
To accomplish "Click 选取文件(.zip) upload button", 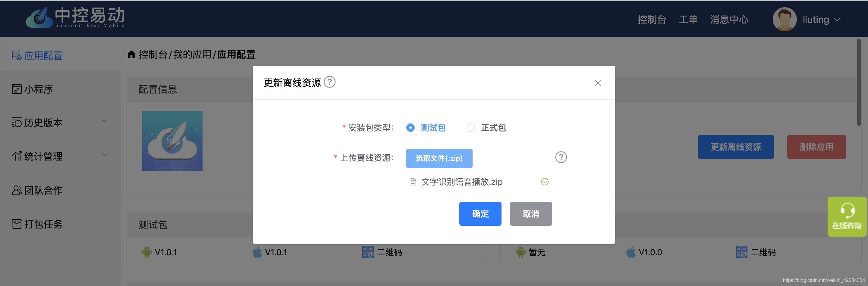I will [439, 158].
